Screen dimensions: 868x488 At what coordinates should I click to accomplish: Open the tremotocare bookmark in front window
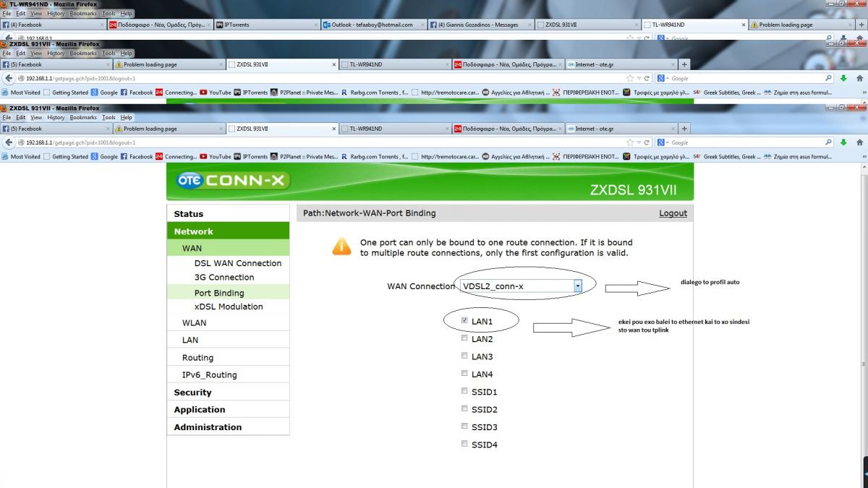[x=445, y=156]
